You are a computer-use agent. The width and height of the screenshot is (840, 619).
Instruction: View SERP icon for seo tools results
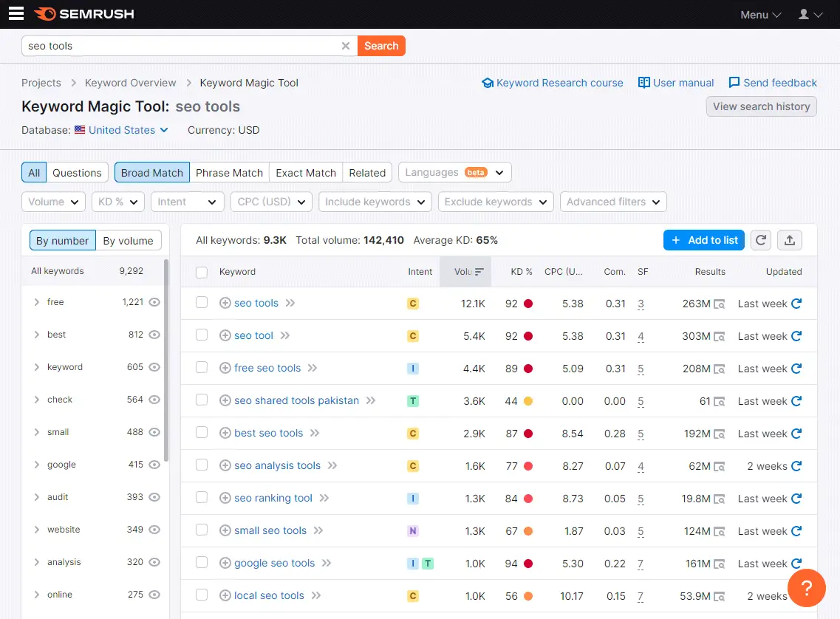[720, 304]
